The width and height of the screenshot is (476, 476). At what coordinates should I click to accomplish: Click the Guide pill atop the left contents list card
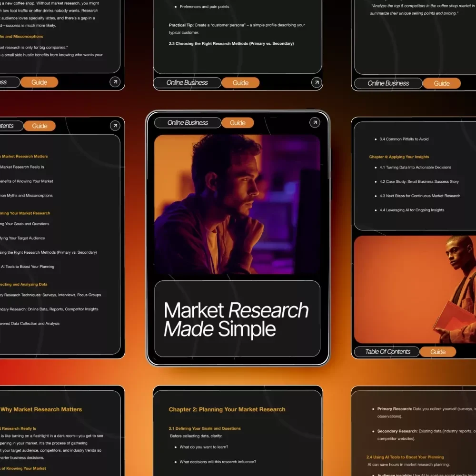[x=40, y=126]
